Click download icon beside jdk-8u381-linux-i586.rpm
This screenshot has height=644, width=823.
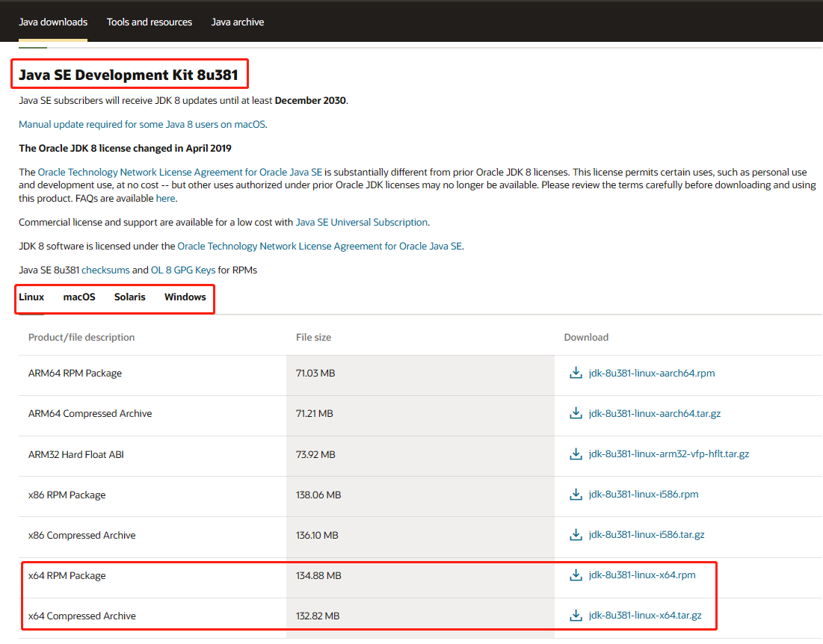pos(576,494)
